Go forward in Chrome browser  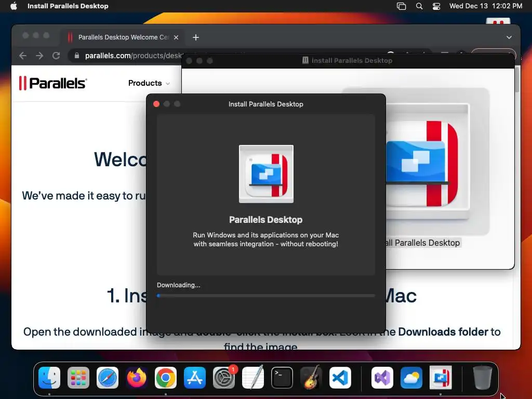(x=39, y=56)
